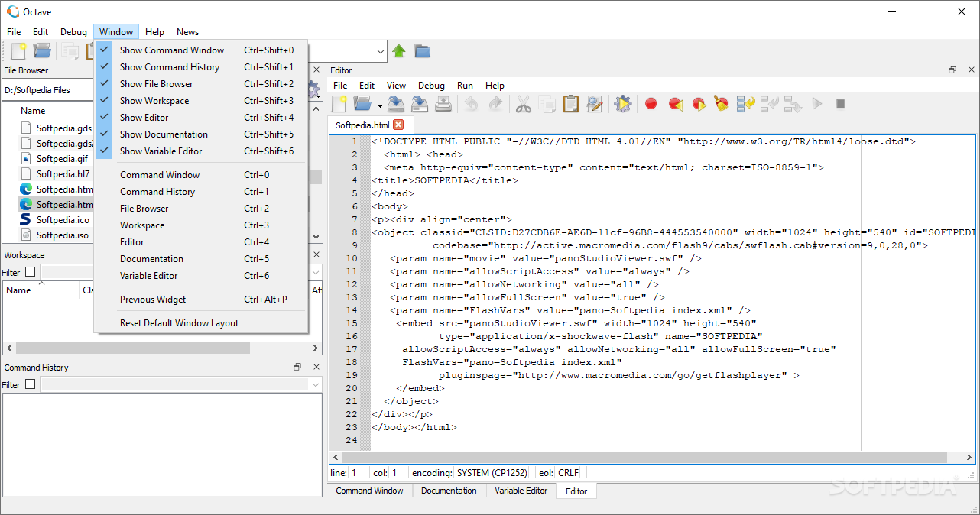Open recent files dropdown arrow in Editor

pos(380,105)
